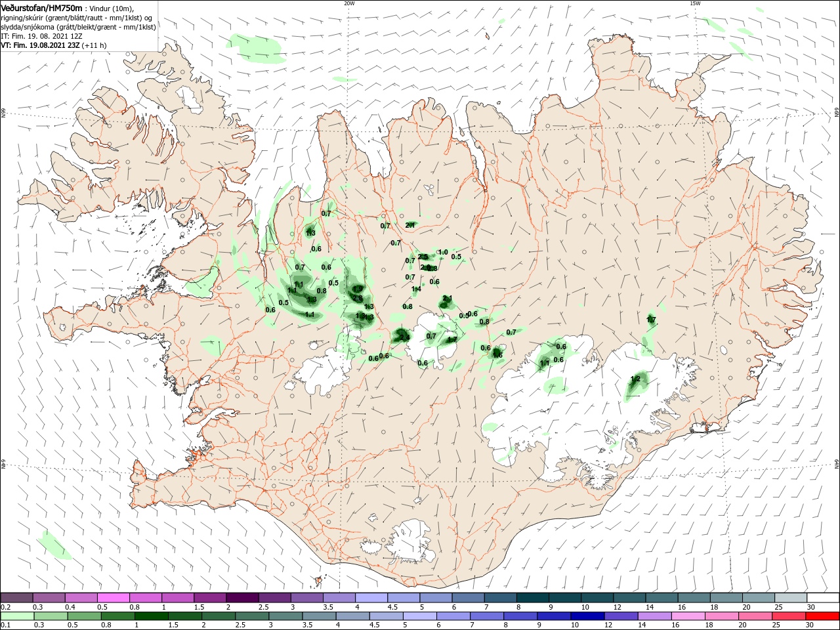
Task: Click the '15W' longitude label
Action: 695,3
